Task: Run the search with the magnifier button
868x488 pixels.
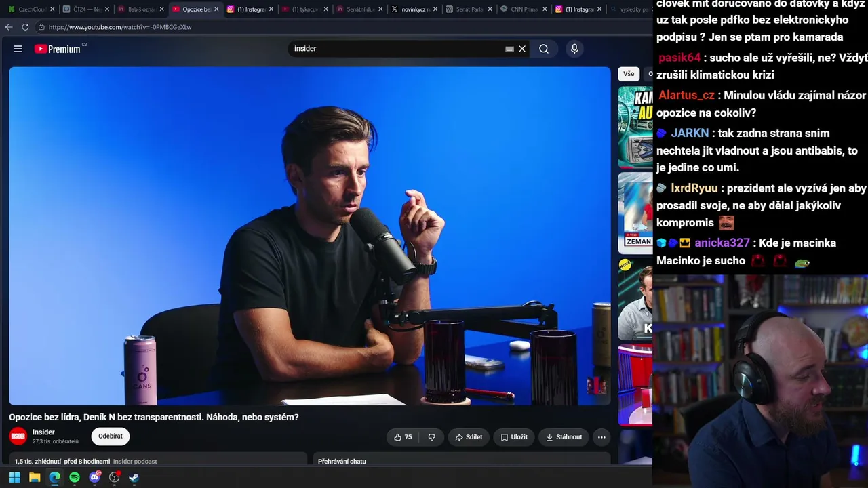Action: point(544,49)
